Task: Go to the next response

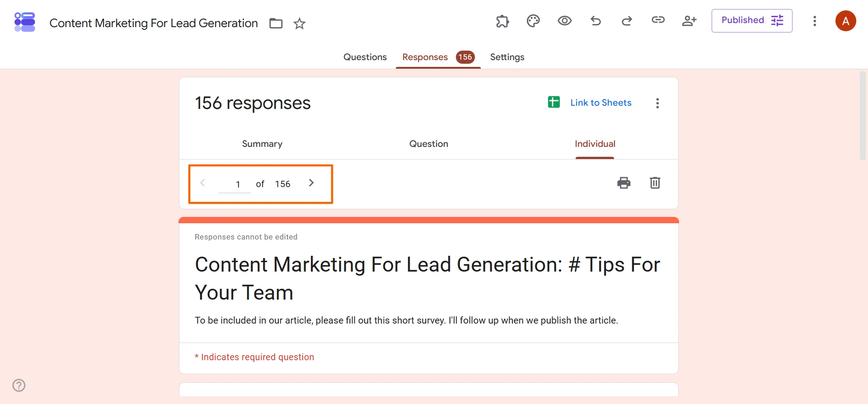Action: point(311,183)
